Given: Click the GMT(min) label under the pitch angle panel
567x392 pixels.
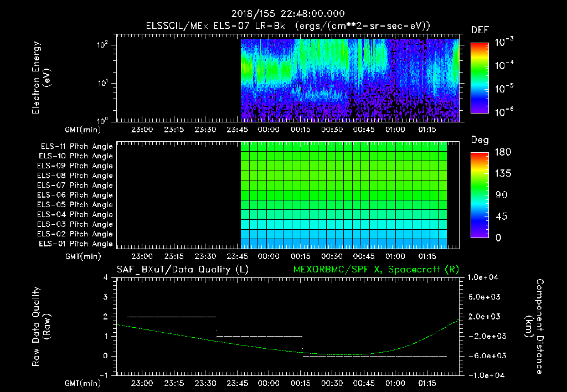Looking at the screenshot, I should (x=83, y=256).
